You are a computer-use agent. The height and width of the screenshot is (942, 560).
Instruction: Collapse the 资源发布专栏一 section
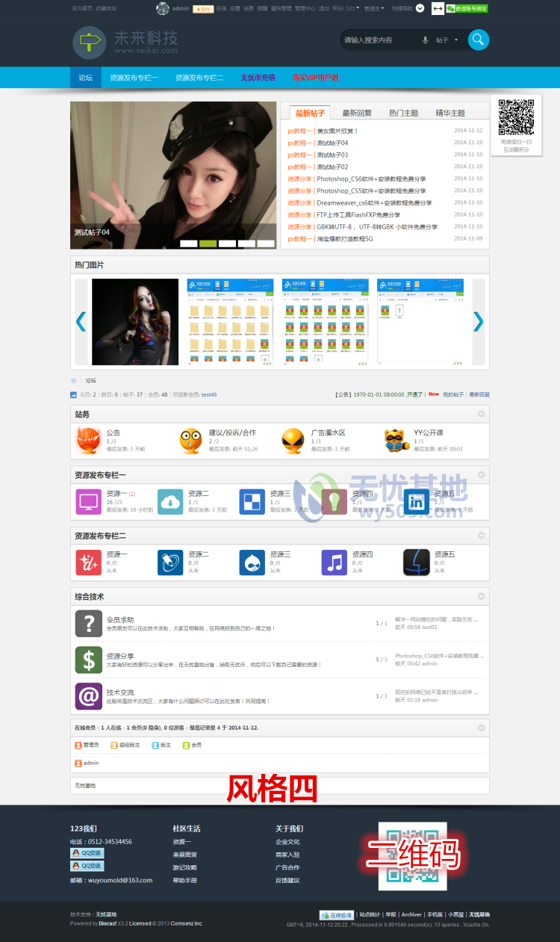click(x=482, y=474)
